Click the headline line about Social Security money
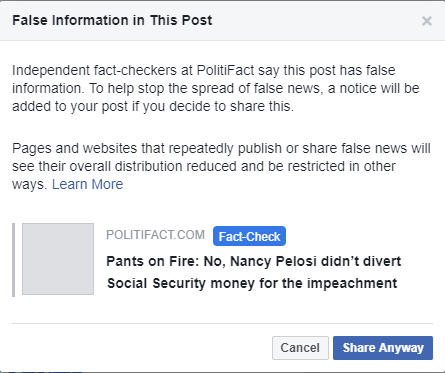This screenshot has width=445, height=373. [x=252, y=283]
